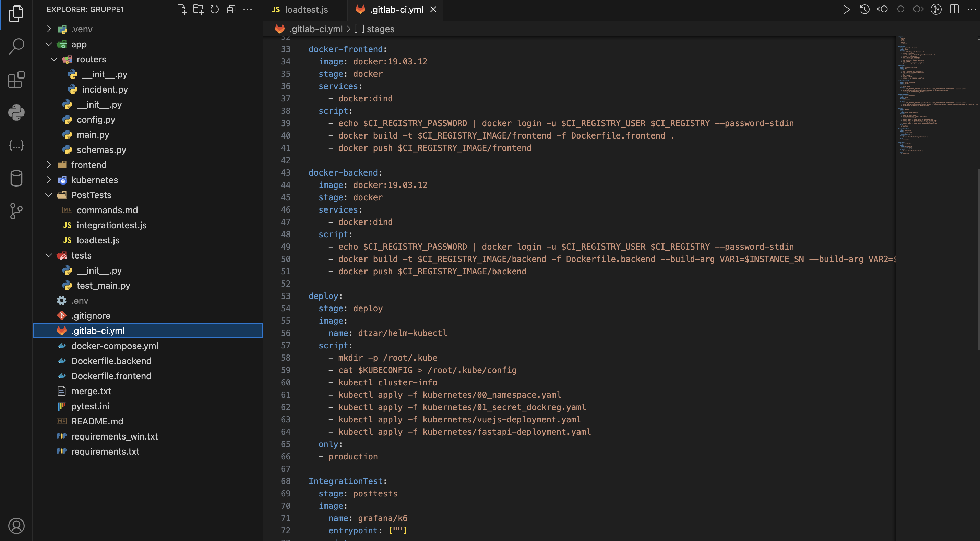
Task: Open the Source Control view in activity bar
Action: tap(16, 211)
